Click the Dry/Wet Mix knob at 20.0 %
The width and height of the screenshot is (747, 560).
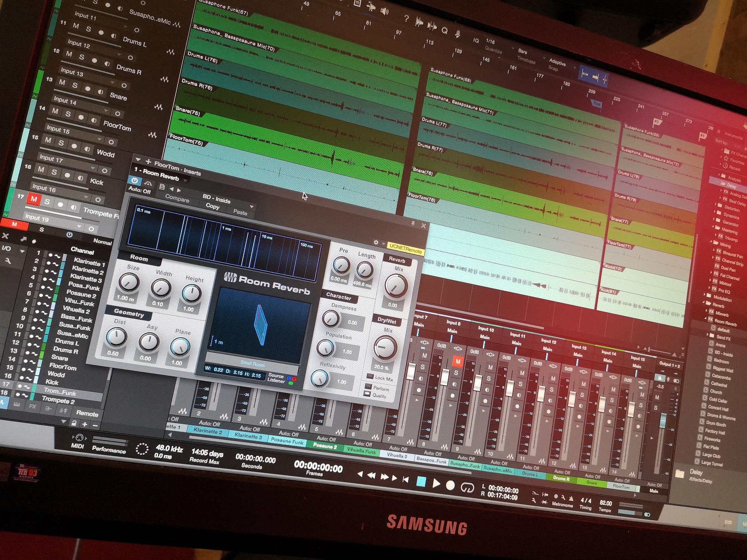coord(385,348)
